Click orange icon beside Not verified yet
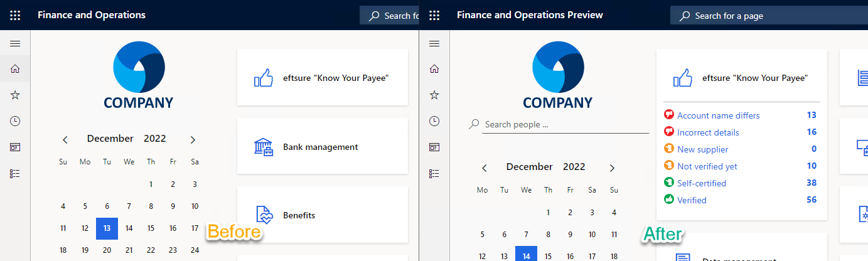The height and width of the screenshot is (261, 868). point(669,166)
